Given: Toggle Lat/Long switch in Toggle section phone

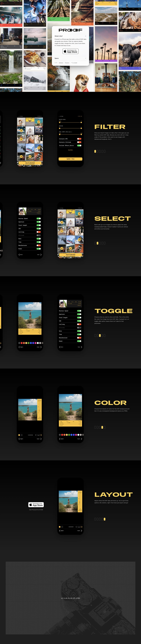Looking at the screenshot, I should point(79,324).
